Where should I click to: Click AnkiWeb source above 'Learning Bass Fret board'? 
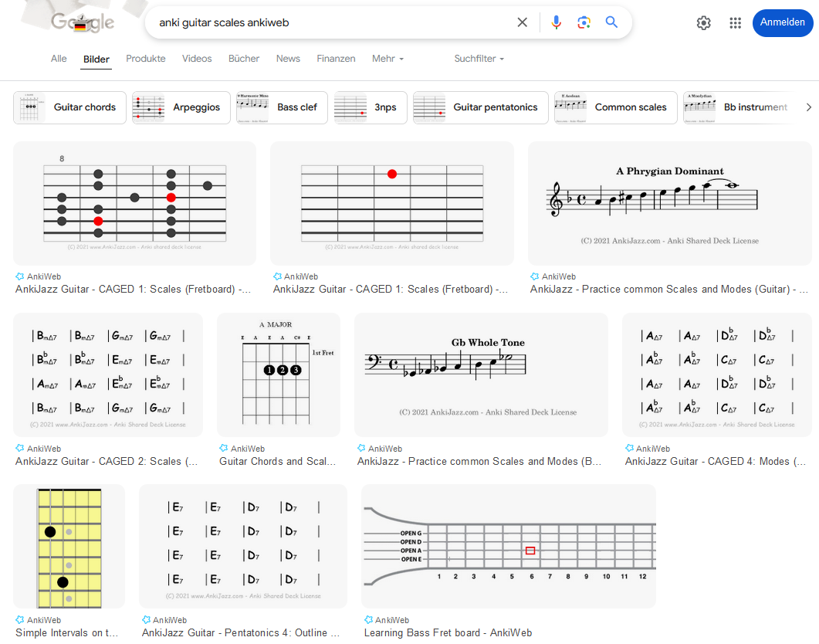(392, 620)
